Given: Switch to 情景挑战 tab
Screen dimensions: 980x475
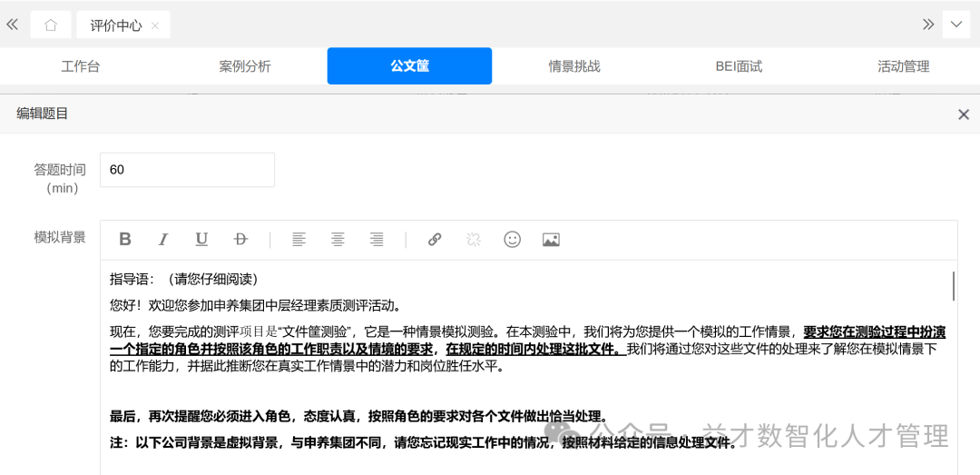Looking at the screenshot, I should point(574,66).
